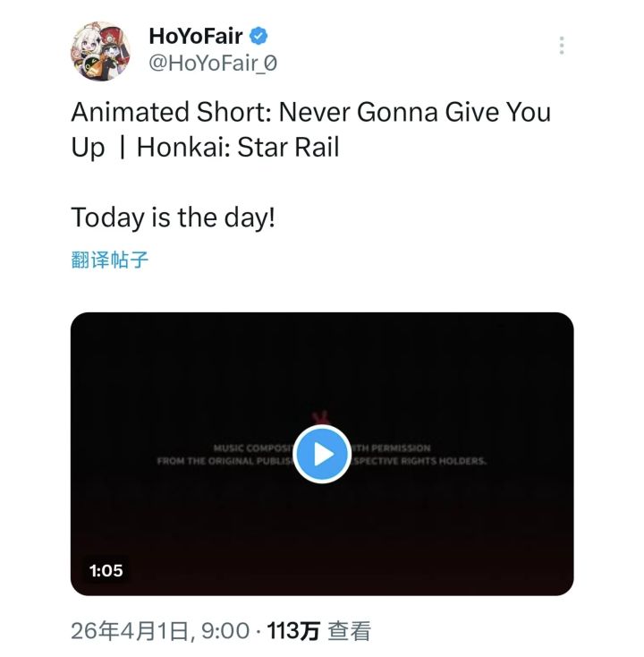Viewport: 644px width, 657px height.
Task: Translate the post via 翻译帖子
Action: point(109,260)
